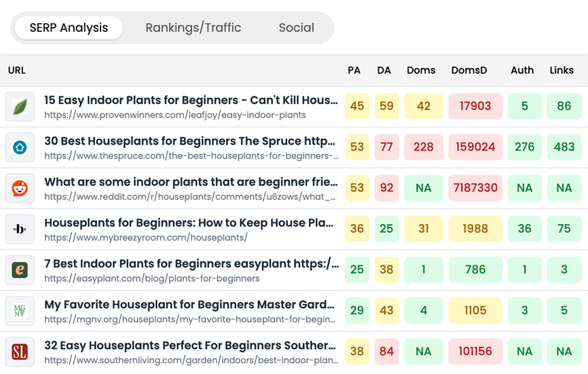Sort by the DA column header
This screenshot has width=588, height=374.
pos(384,71)
